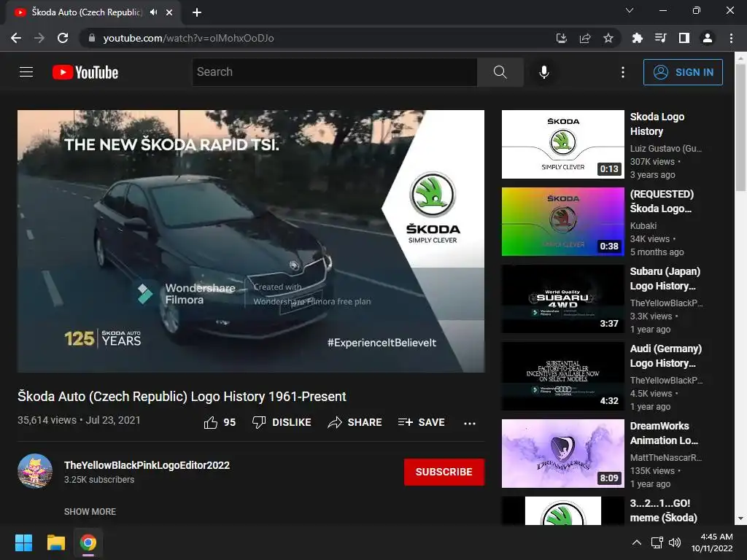Screen dimensions: 747x560
Task: Mute the tab using the speaker icon
Action: click(153, 12)
